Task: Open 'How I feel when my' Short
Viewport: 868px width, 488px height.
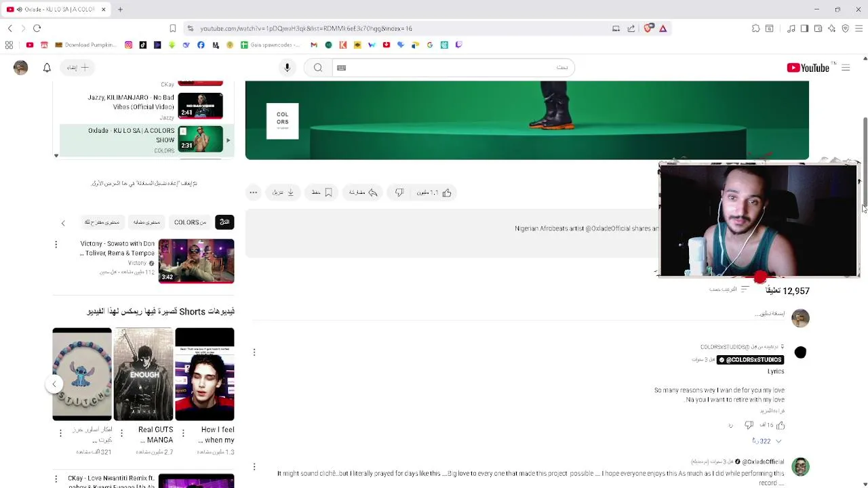Action: (x=205, y=374)
